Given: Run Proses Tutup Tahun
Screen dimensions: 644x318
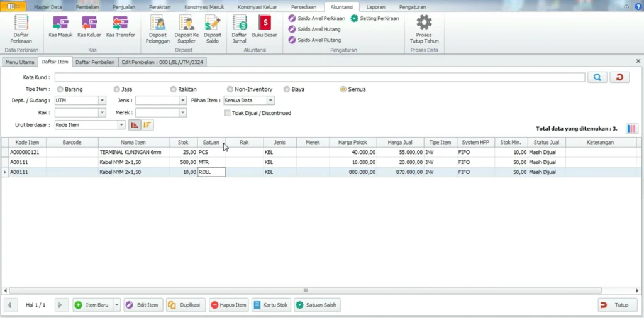Looking at the screenshot, I should click(x=424, y=29).
